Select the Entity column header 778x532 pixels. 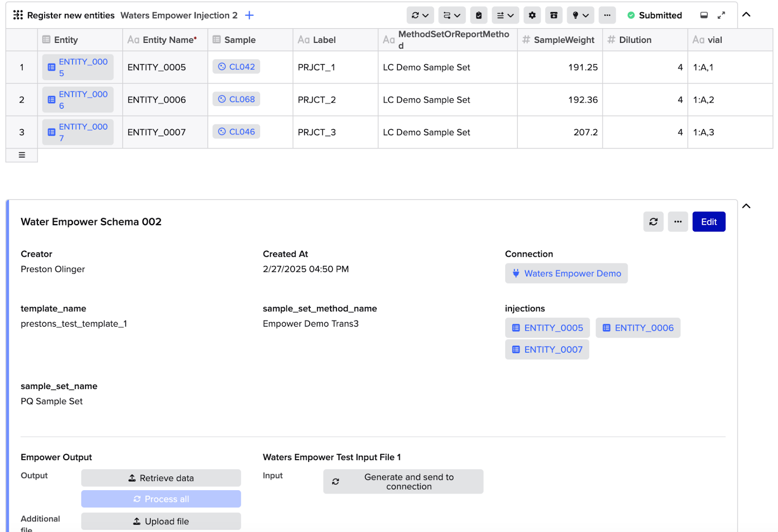coord(80,40)
